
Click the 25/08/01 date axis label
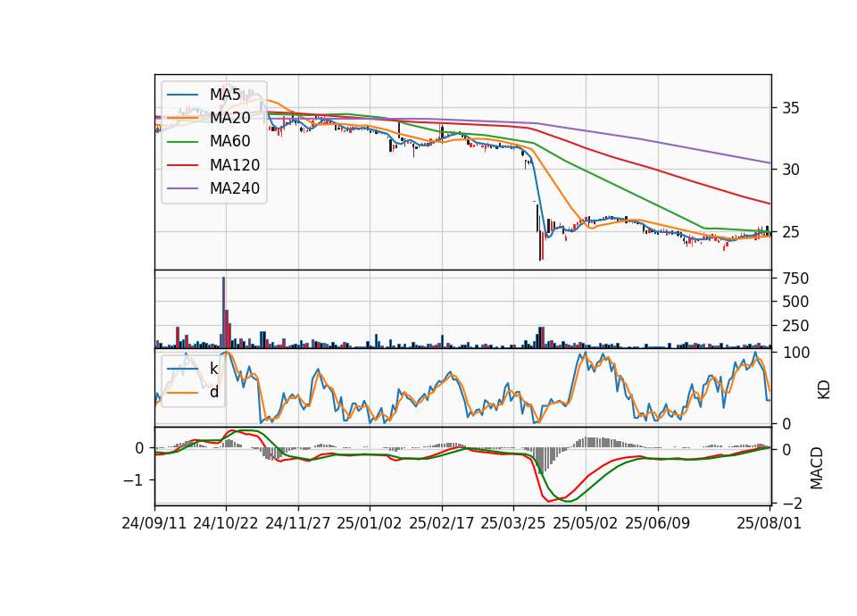click(x=769, y=523)
